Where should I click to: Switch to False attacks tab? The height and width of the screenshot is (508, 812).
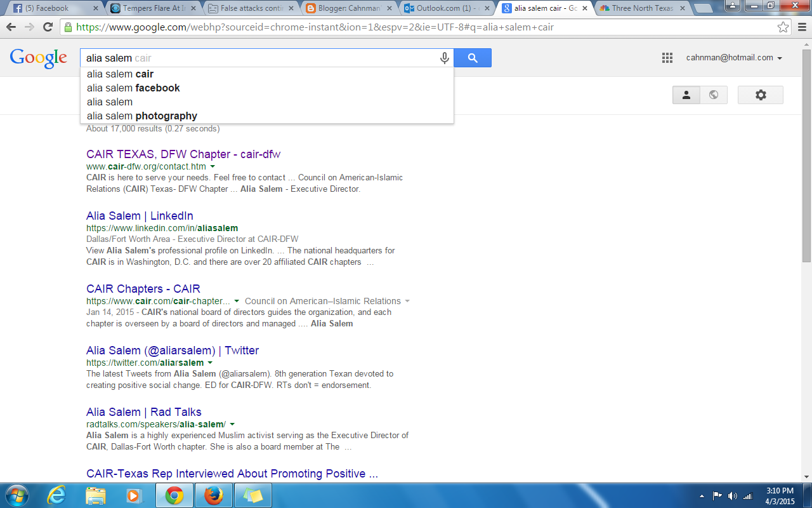point(251,8)
